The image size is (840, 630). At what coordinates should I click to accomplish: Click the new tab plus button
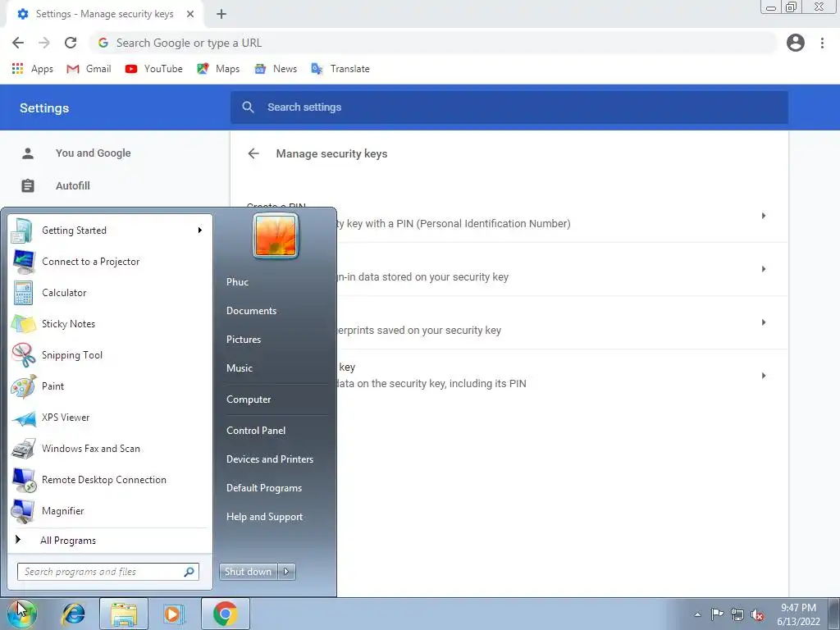(x=221, y=14)
